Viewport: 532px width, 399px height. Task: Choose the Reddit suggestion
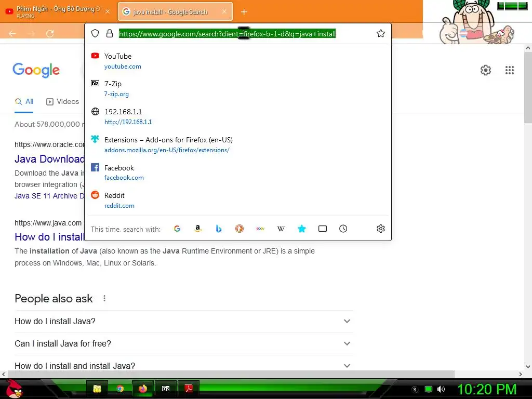(238, 201)
